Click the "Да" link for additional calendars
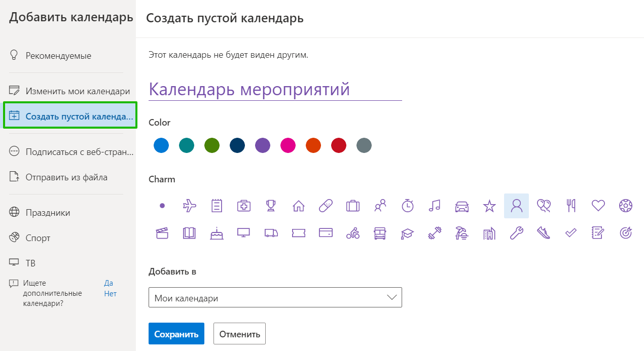Image resolution: width=644 pixels, height=351 pixels. 109,283
